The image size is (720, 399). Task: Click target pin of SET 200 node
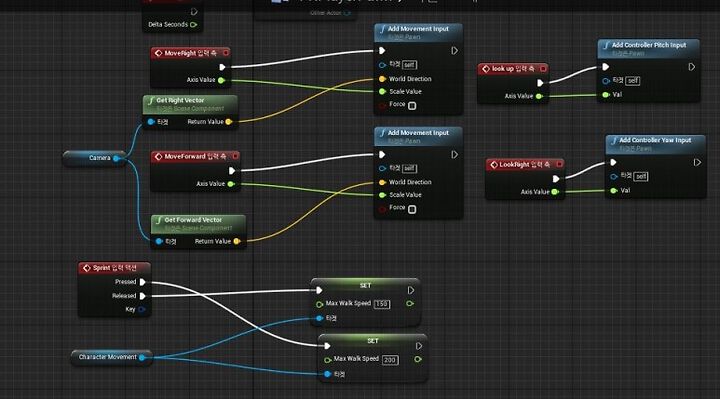pos(327,374)
